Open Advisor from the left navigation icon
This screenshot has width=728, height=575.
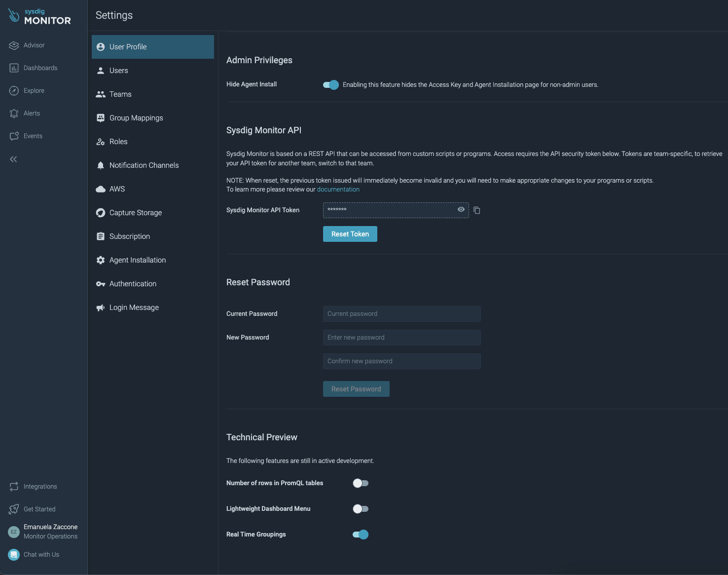(x=14, y=45)
